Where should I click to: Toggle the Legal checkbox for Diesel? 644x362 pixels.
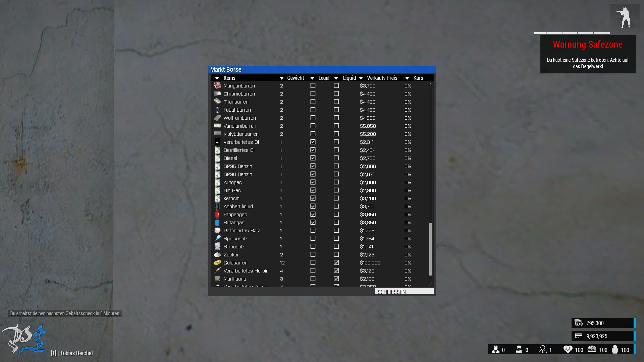[x=313, y=158]
